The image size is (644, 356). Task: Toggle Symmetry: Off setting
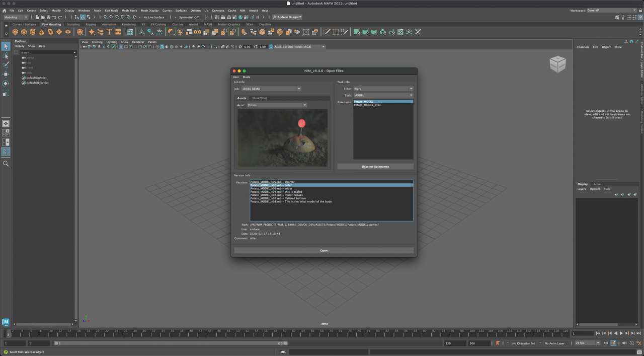click(189, 17)
